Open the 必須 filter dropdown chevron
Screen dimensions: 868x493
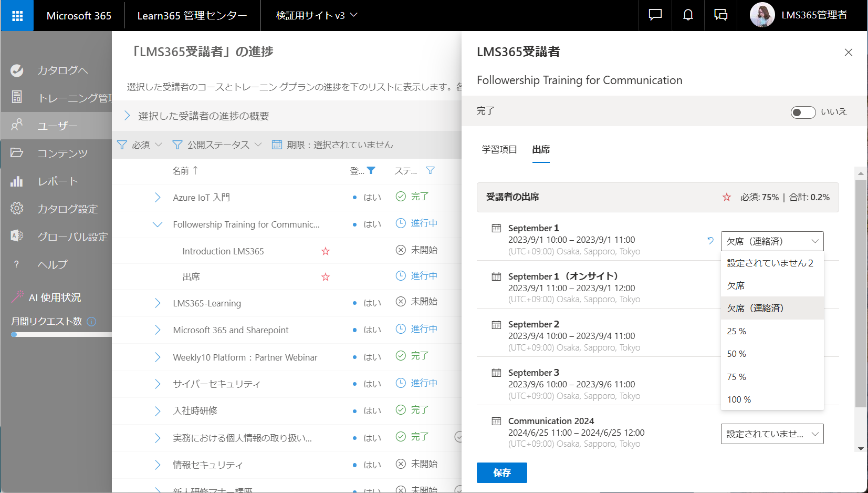tap(159, 145)
